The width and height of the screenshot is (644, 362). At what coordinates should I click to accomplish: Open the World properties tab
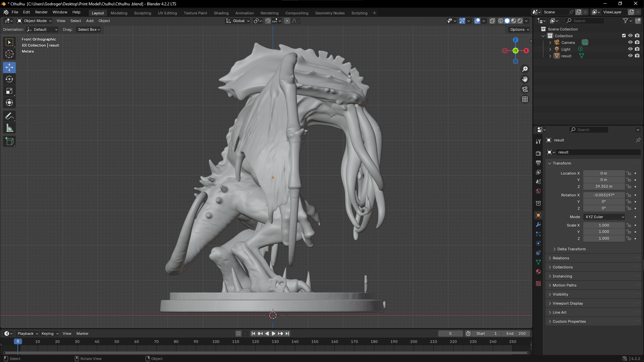(x=538, y=191)
